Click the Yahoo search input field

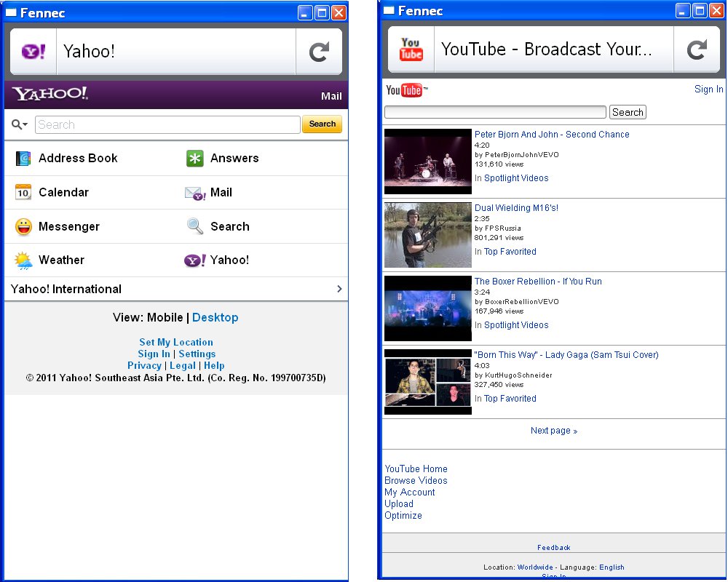coord(167,124)
